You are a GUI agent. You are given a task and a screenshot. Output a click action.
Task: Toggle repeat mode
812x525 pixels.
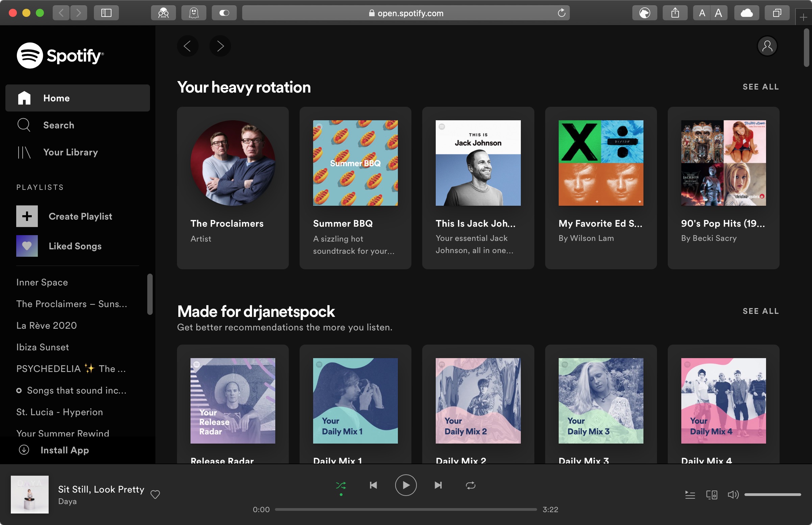[x=470, y=485]
